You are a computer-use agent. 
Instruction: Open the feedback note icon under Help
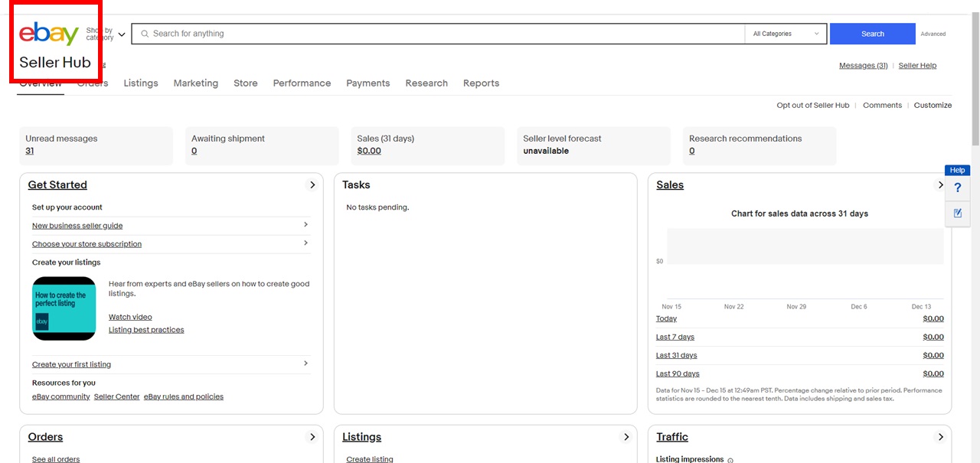click(x=957, y=214)
